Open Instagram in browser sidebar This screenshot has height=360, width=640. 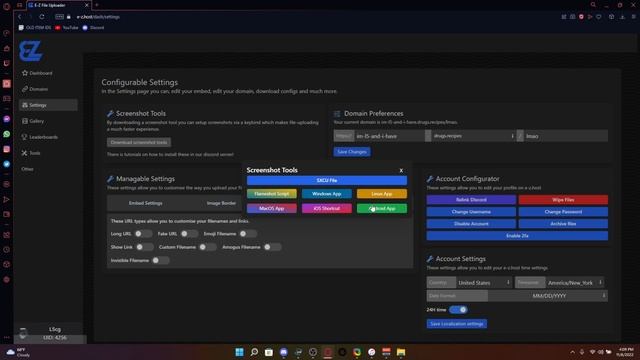(x=7, y=149)
